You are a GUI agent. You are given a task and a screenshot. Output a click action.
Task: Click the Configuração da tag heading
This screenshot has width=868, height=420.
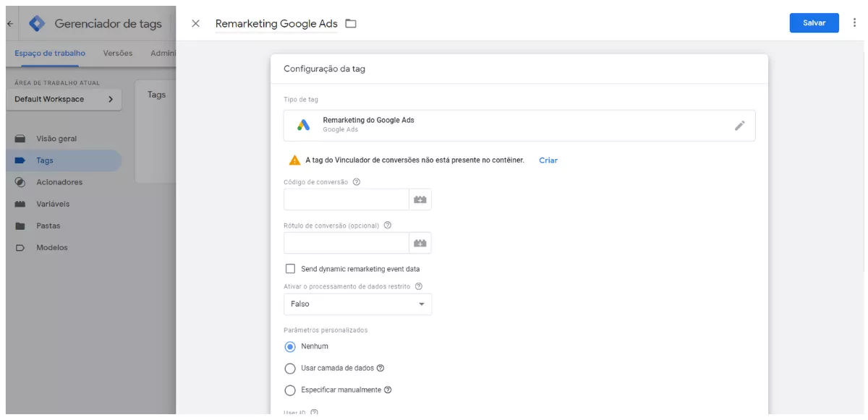(324, 69)
